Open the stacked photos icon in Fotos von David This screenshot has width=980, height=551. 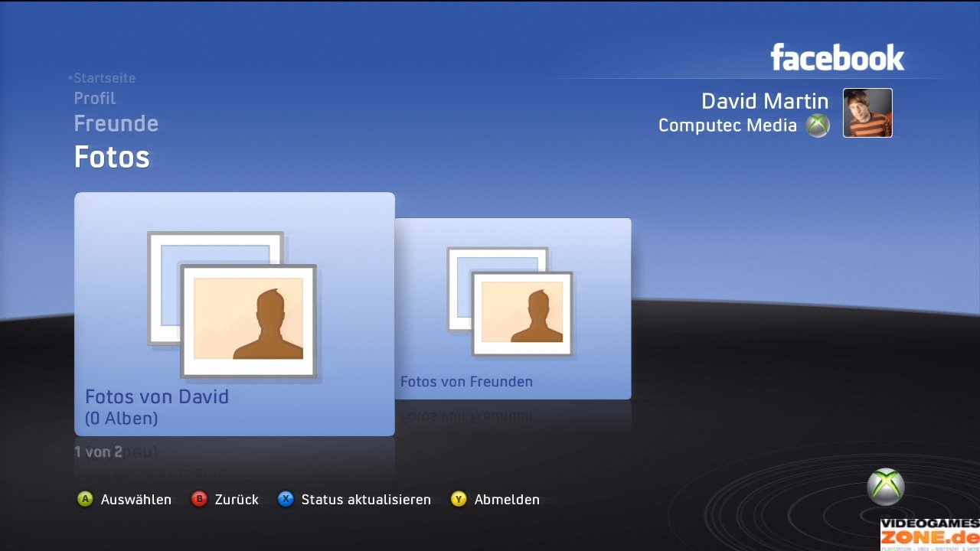pos(232,305)
